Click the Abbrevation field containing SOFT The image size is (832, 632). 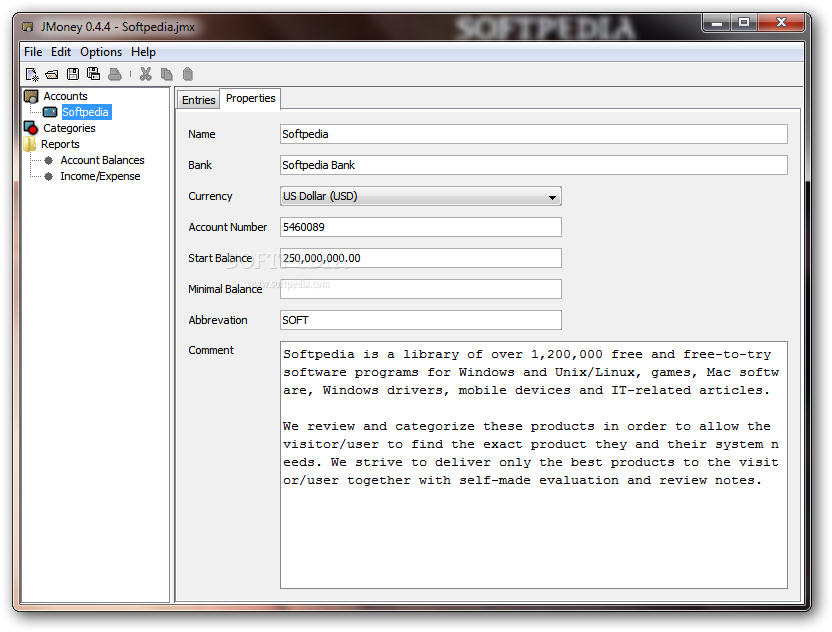420,320
